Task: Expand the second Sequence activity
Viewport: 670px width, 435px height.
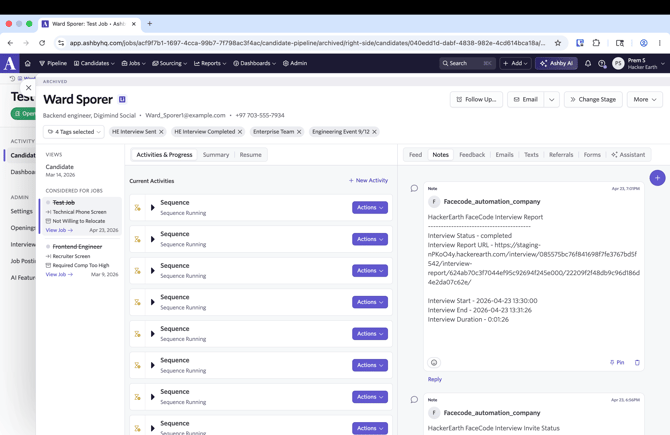Action: point(153,239)
